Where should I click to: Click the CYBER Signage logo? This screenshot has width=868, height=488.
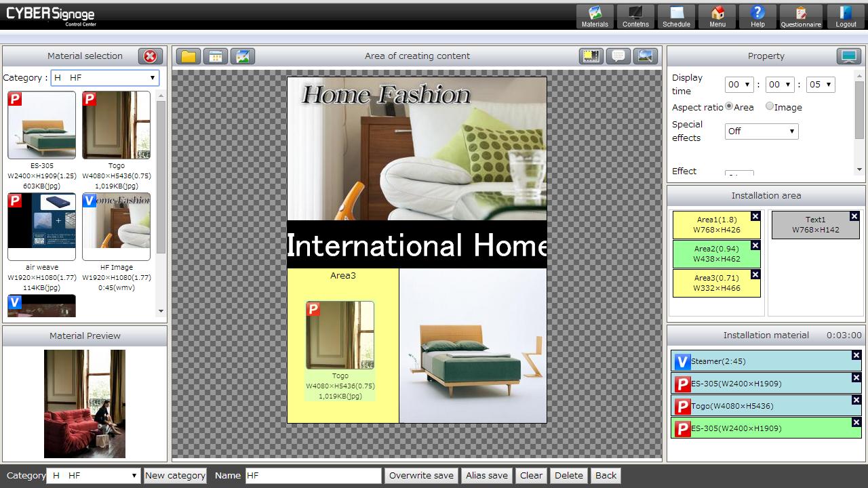click(x=50, y=16)
